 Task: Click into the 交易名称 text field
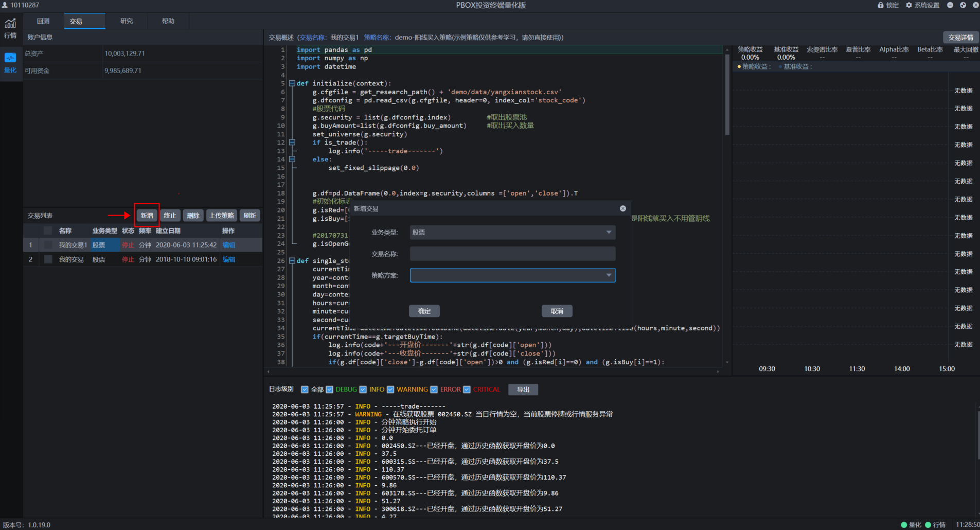(x=512, y=254)
